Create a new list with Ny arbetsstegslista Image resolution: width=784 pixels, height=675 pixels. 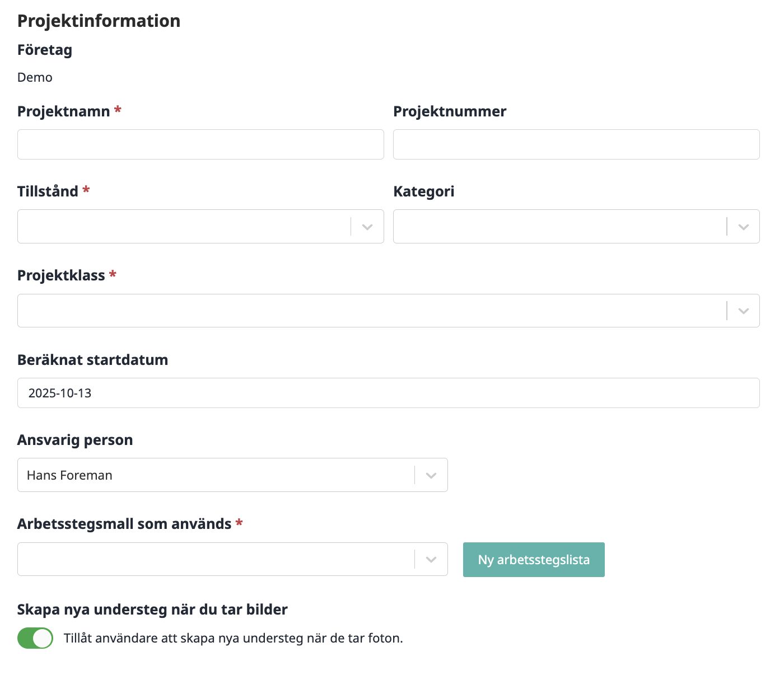pos(534,560)
